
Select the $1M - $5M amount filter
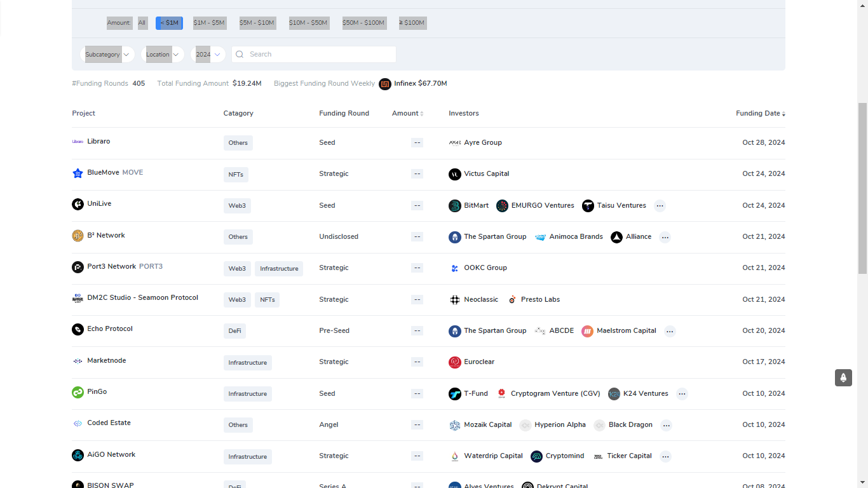click(x=209, y=23)
